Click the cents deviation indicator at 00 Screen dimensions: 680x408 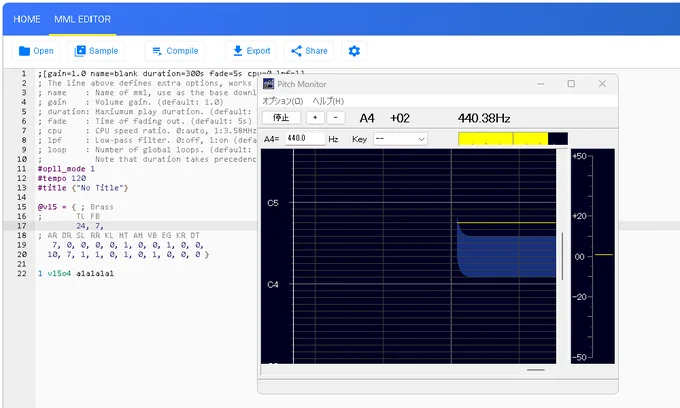603,255
